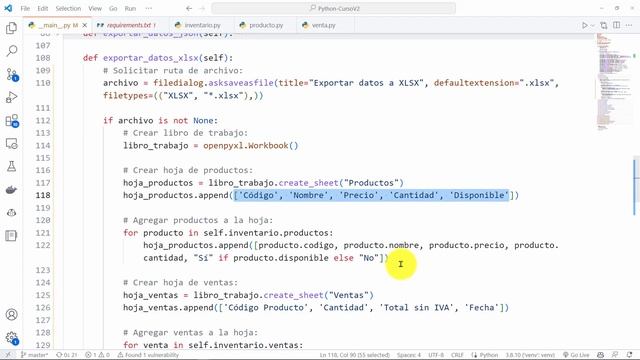Open the Testing flask view
Screen dimensions: 640x360
[x=11, y=166]
